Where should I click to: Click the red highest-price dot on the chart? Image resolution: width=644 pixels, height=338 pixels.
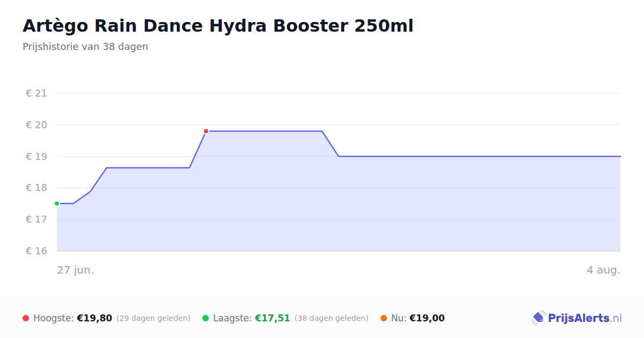pos(206,131)
